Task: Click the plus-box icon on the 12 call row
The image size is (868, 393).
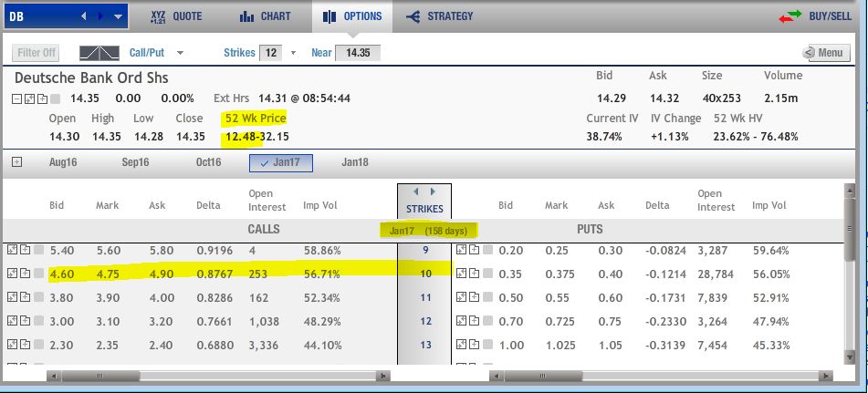Action: [26, 321]
